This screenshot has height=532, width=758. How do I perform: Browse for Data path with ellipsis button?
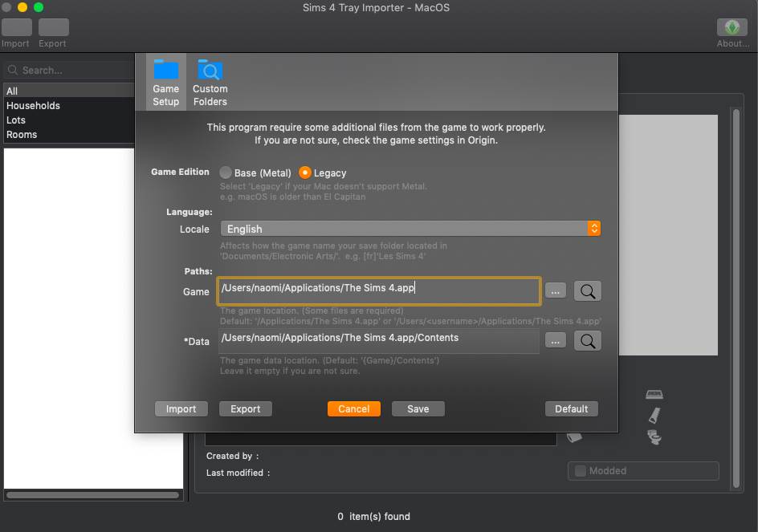click(x=556, y=341)
